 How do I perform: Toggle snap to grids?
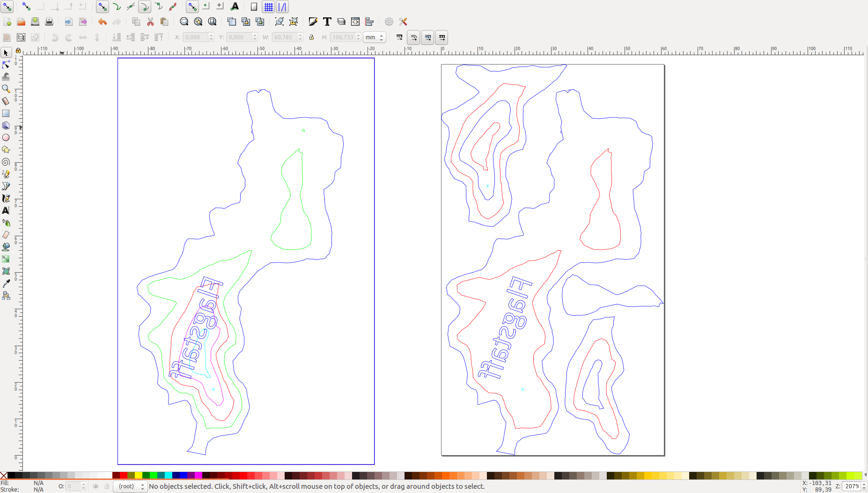click(x=268, y=7)
